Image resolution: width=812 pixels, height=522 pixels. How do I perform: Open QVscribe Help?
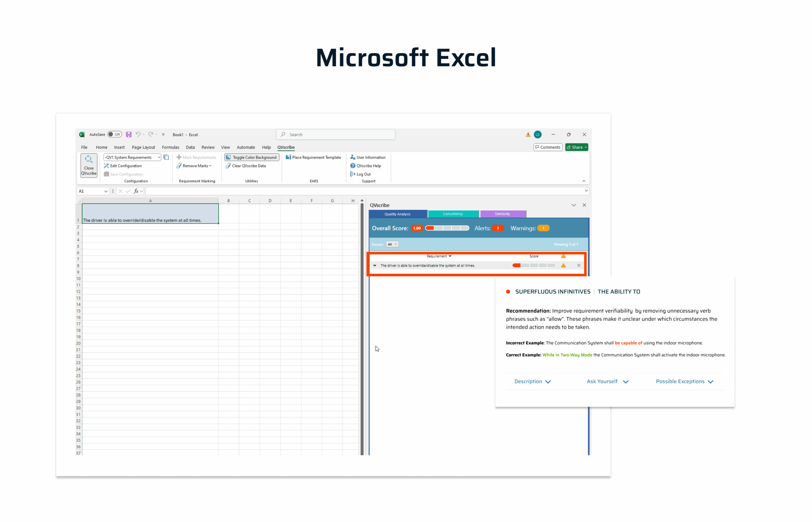point(365,166)
